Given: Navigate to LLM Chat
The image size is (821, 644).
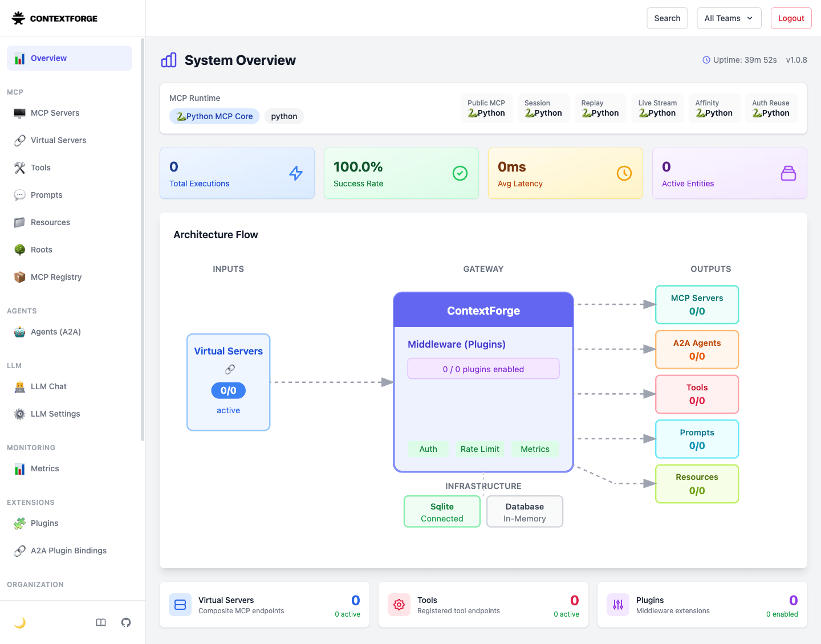Looking at the screenshot, I should tap(70, 386).
